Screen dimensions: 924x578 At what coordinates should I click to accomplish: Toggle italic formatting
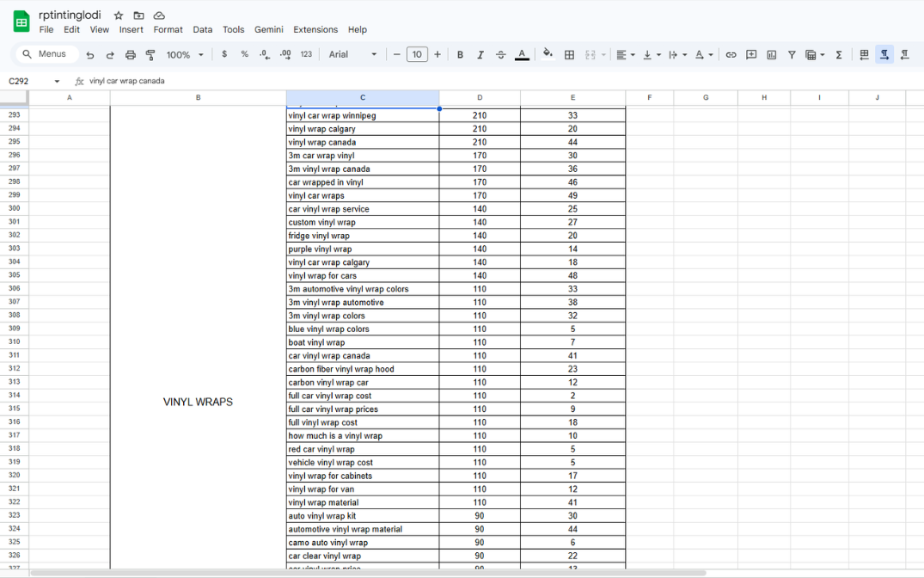480,55
